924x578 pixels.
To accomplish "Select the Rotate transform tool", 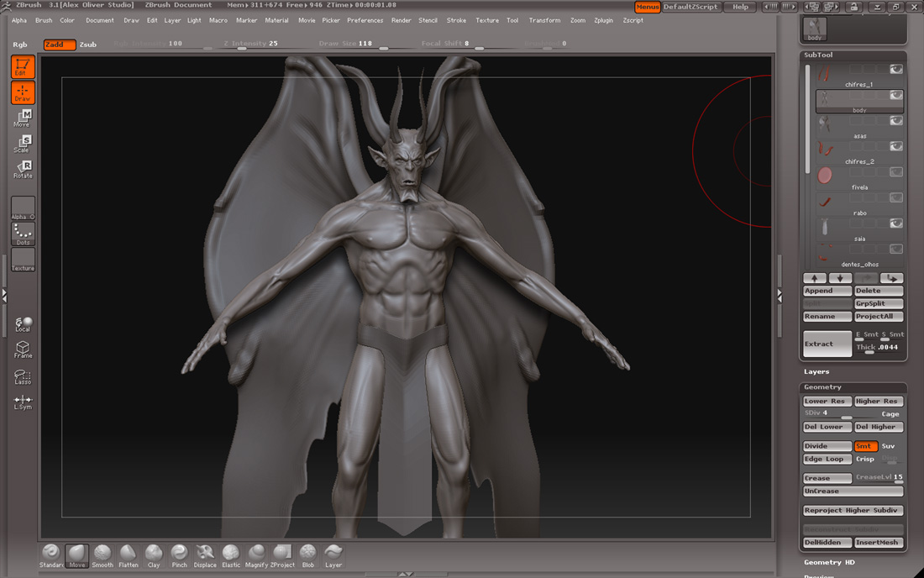I will click(23, 169).
